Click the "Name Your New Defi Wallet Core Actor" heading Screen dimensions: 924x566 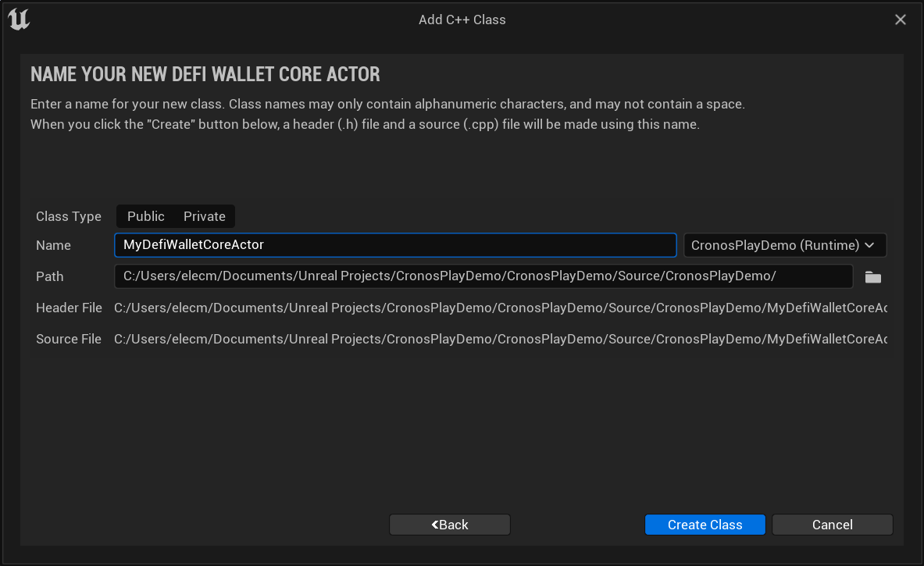pyautogui.click(x=205, y=75)
